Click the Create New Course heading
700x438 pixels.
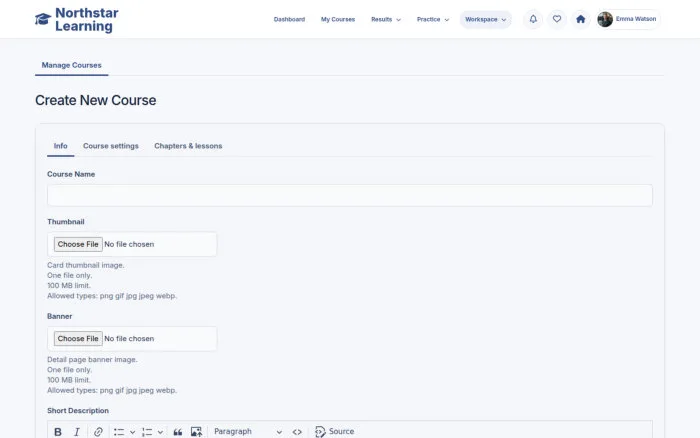[x=96, y=100]
